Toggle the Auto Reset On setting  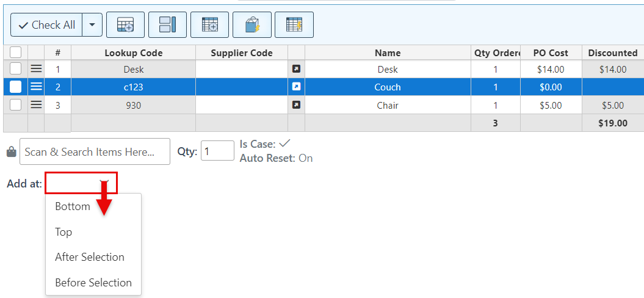point(305,158)
